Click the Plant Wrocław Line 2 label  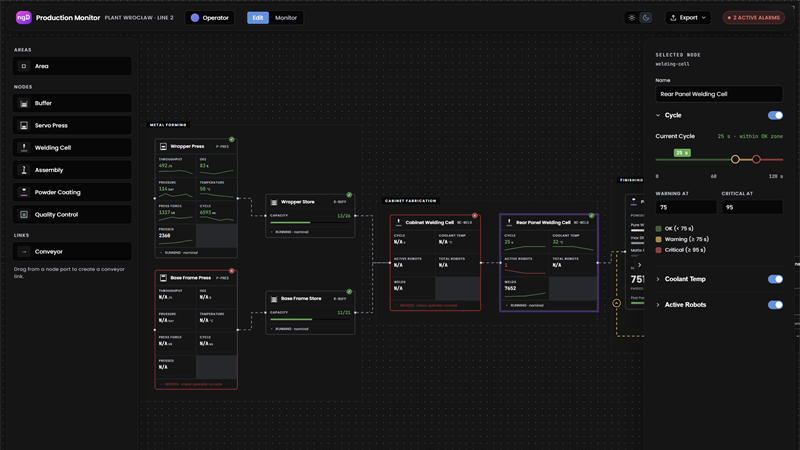click(x=139, y=18)
